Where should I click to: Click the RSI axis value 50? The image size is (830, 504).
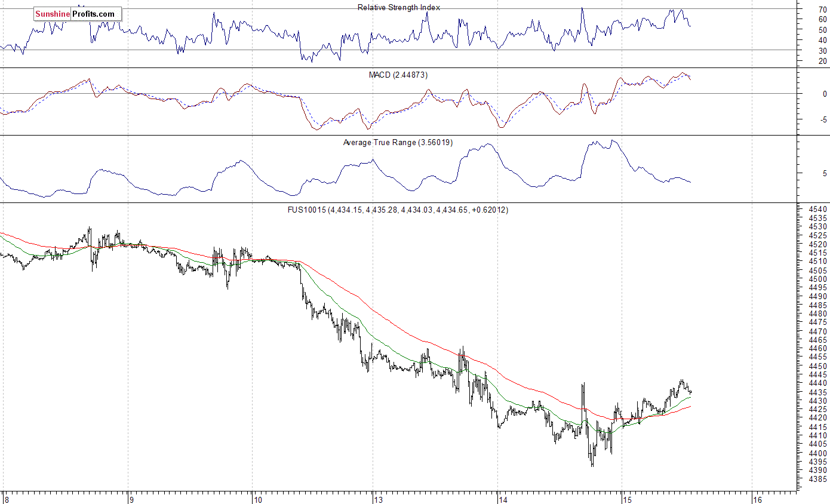coord(823,30)
